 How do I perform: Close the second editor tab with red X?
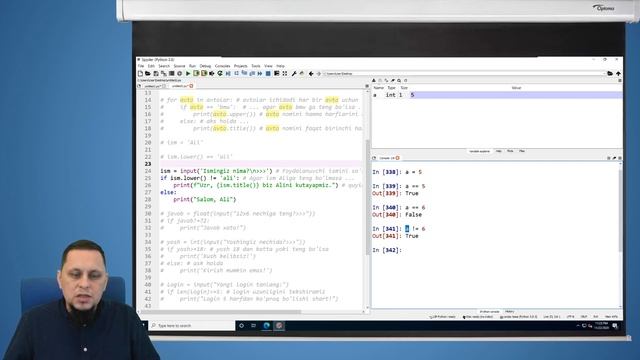191,86
